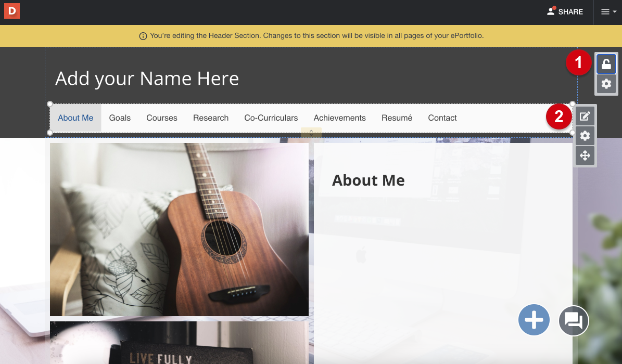
Task: Click the guitar photo image
Action: [x=179, y=230]
